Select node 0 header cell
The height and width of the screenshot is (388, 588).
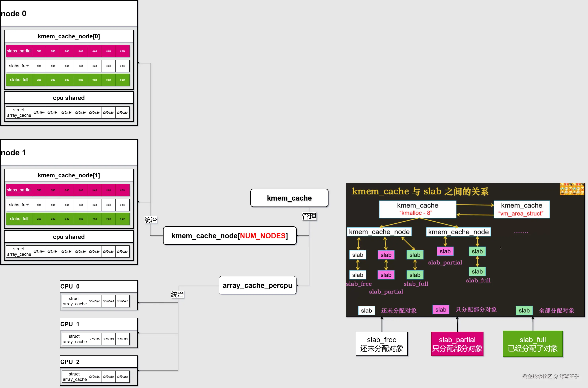[69, 13]
